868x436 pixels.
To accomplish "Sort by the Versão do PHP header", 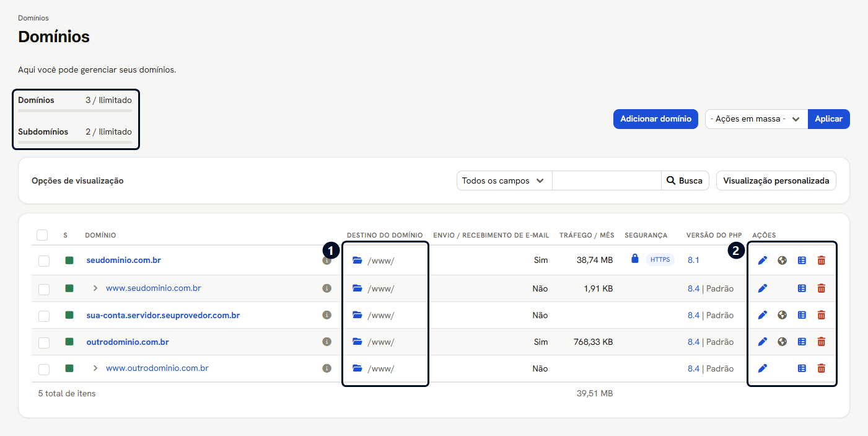I will [x=714, y=236].
